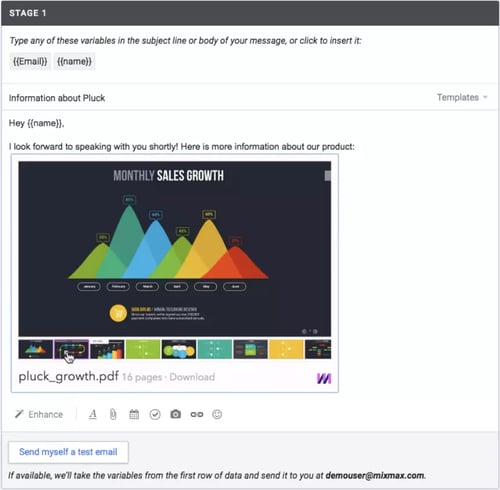Select the first slide thumbnail with mountain chart

click(36, 349)
